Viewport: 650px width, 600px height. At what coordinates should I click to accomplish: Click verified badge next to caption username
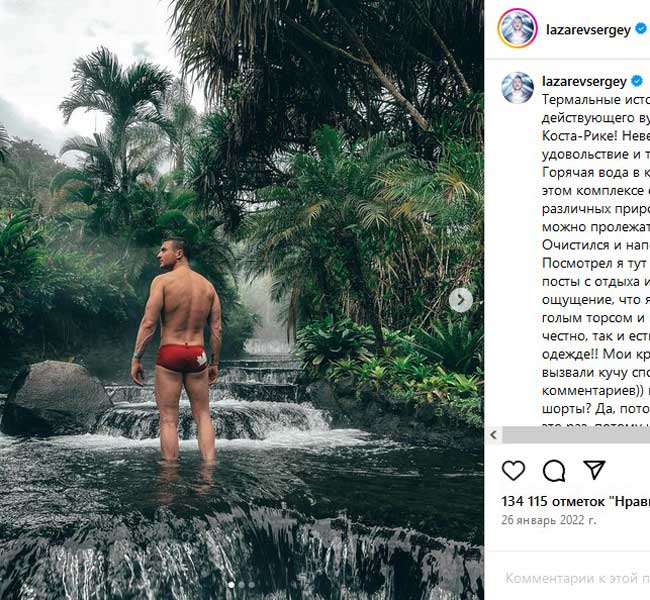637,81
